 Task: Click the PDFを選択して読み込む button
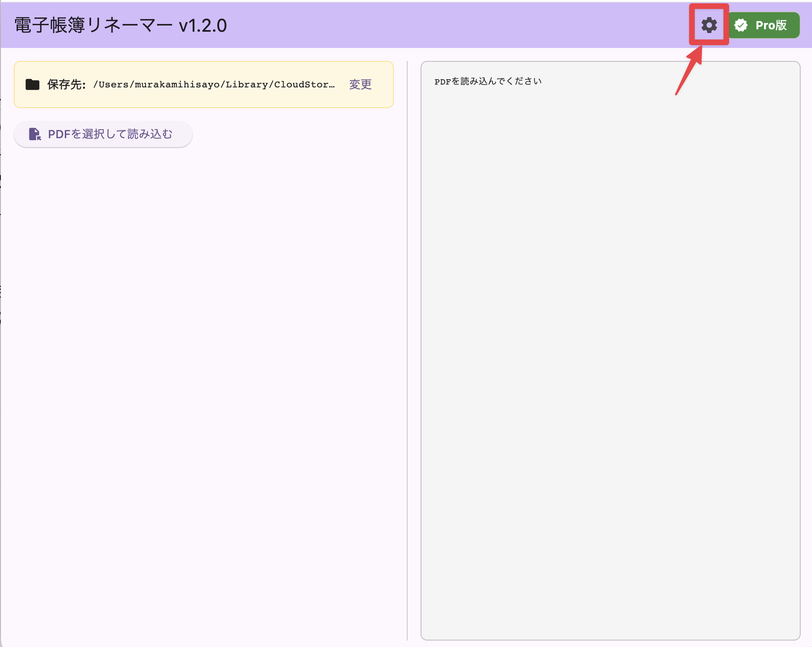[x=103, y=134]
